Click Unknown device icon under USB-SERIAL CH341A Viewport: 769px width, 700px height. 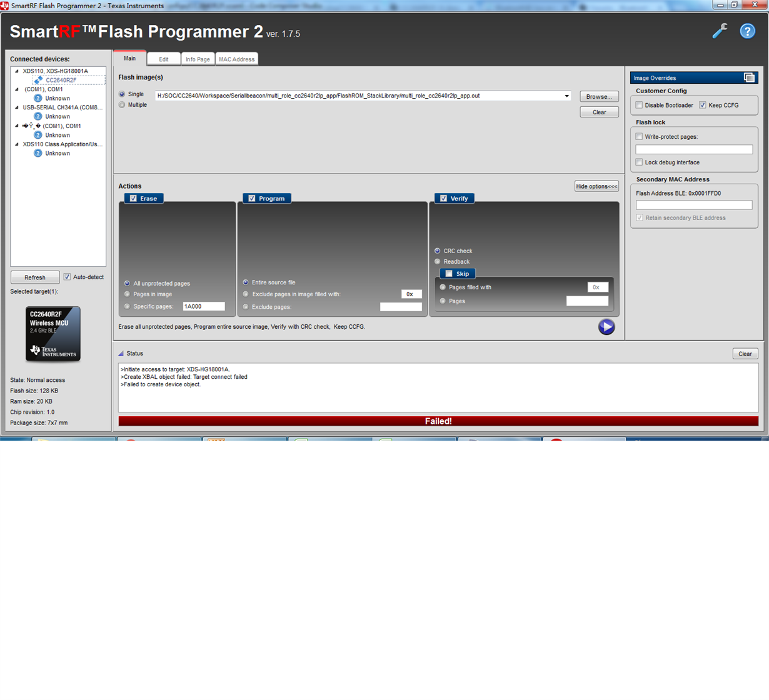click(x=38, y=116)
